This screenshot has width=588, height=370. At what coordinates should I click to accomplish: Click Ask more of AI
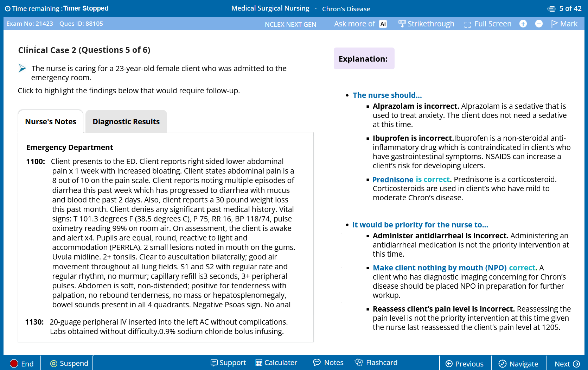[x=360, y=24]
